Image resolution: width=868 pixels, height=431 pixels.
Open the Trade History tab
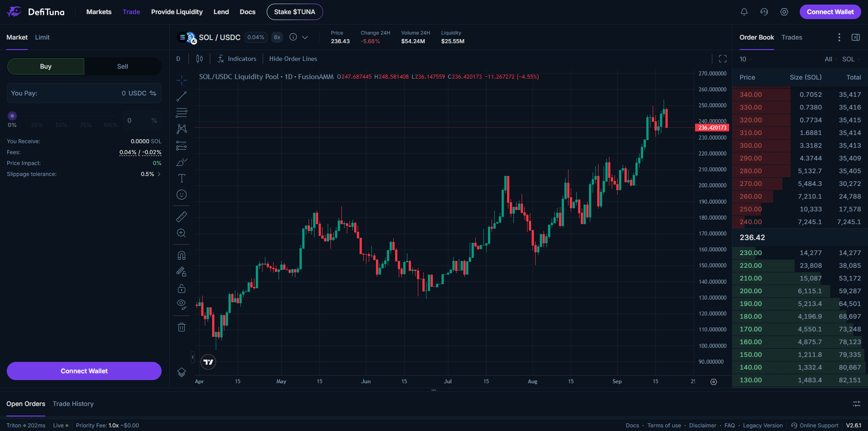pyautogui.click(x=73, y=404)
